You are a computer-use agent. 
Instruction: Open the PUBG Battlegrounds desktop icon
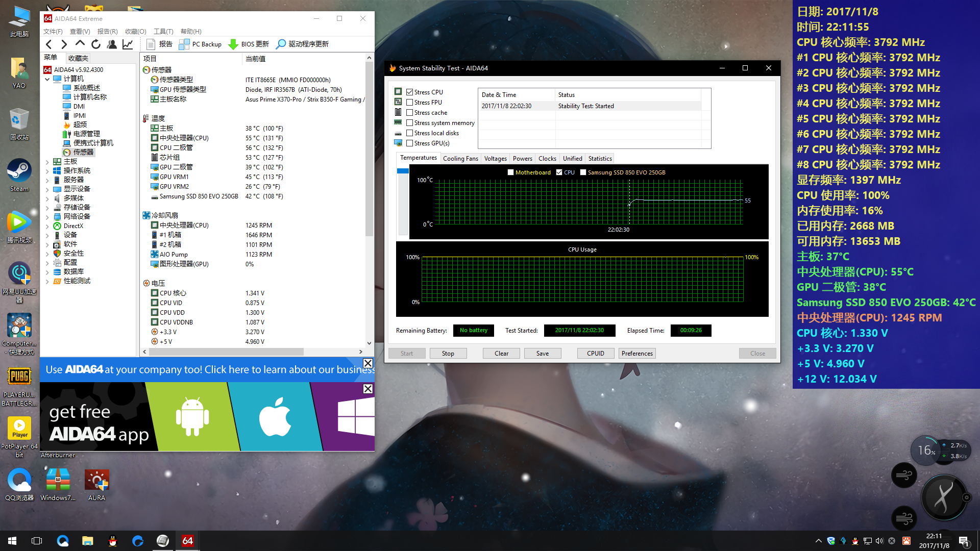point(19,386)
